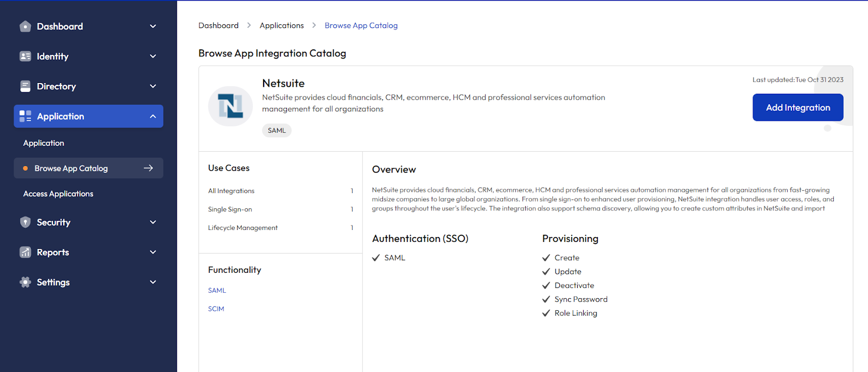The width and height of the screenshot is (868, 372).
Task: Open the Settings sidebar menu
Action: (88, 282)
